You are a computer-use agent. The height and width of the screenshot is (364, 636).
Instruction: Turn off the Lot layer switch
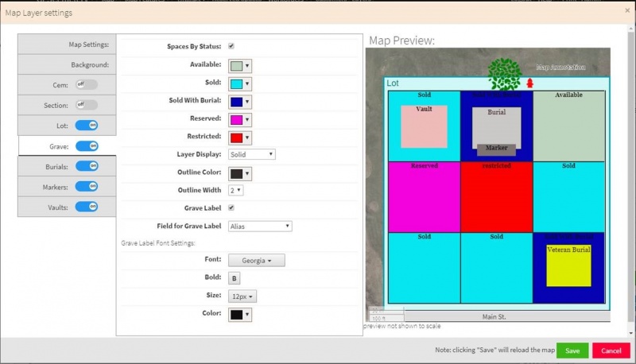pyautogui.click(x=87, y=126)
